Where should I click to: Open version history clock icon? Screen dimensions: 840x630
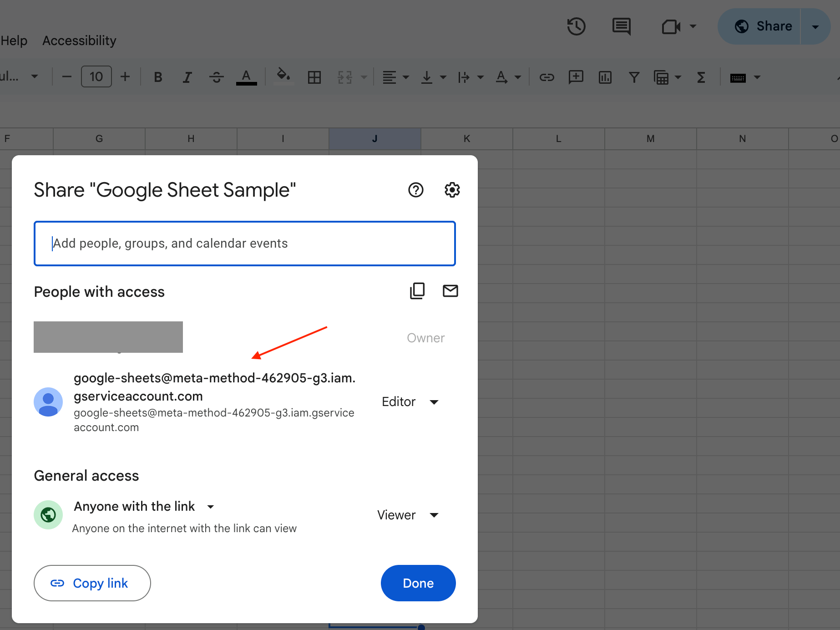pos(576,26)
